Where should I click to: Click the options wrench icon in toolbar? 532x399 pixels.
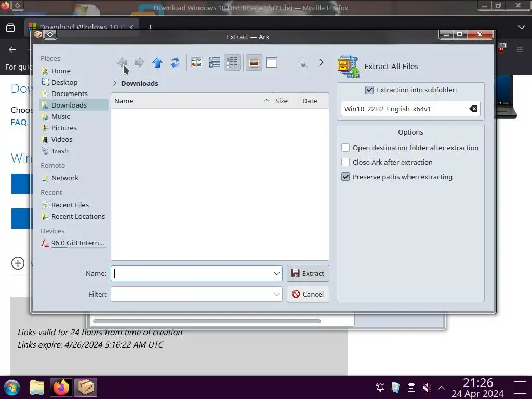coord(303,62)
